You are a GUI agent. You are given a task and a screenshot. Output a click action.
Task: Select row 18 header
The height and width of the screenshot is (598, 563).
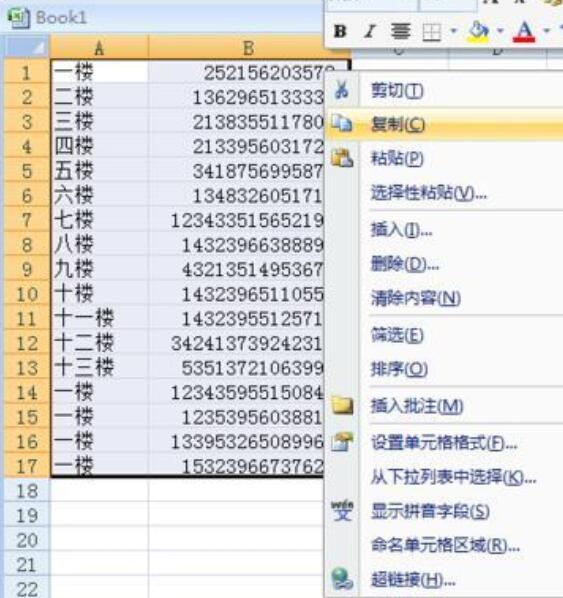pyautogui.click(x=27, y=491)
